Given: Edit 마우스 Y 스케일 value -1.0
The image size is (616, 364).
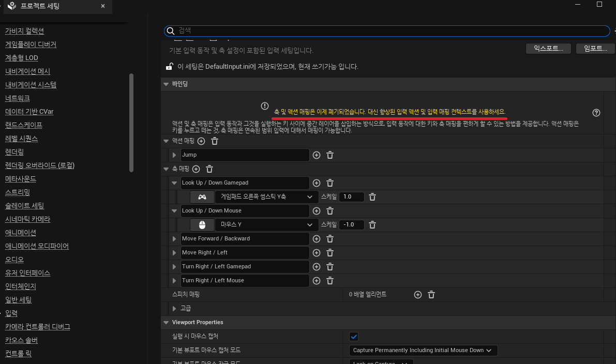Looking at the screenshot, I should pyautogui.click(x=352, y=224).
